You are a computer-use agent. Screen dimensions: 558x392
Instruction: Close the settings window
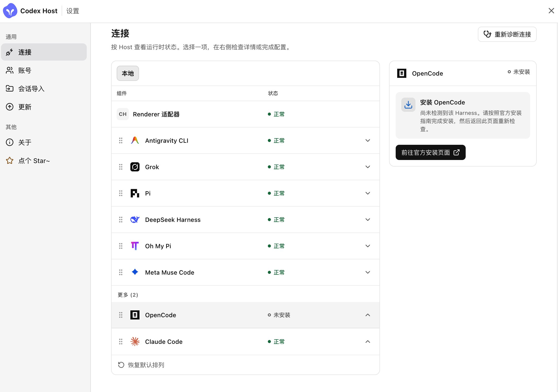pyautogui.click(x=551, y=11)
